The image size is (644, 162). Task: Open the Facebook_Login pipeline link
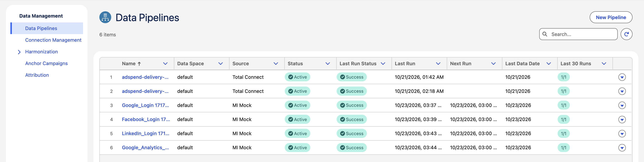tap(146, 120)
